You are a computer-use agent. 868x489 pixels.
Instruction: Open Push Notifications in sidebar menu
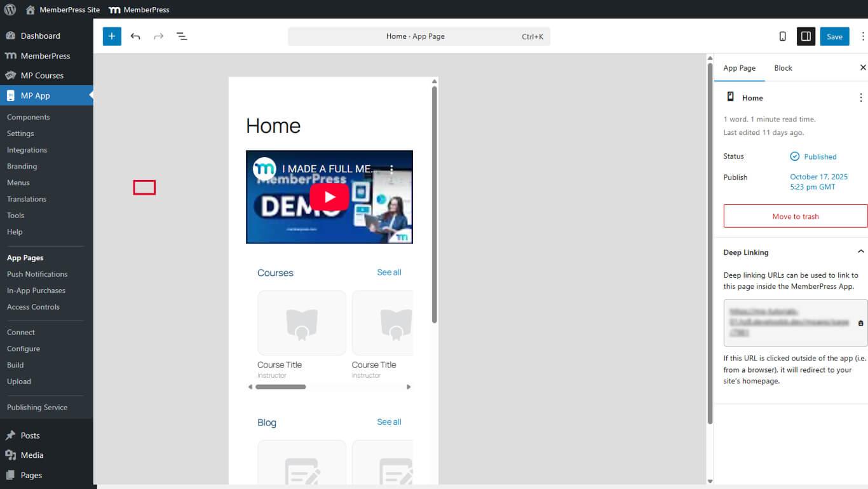click(x=37, y=274)
